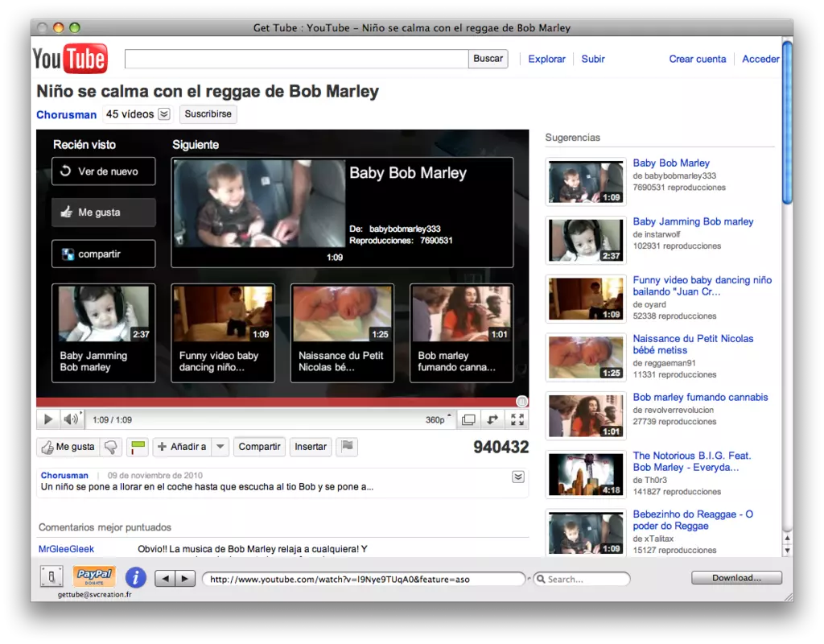Click the green zoom window button
This screenshot has width=824, height=644.
point(75,27)
